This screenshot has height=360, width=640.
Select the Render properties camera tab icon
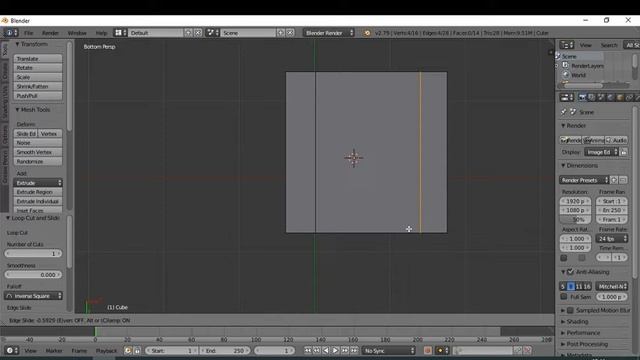[x=582, y=97]
